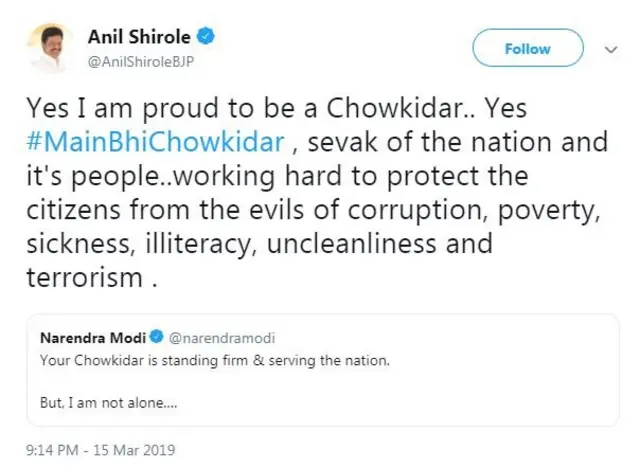Open the @narendramodi handle
Screen dimensions: 640x468
[209, 338]
